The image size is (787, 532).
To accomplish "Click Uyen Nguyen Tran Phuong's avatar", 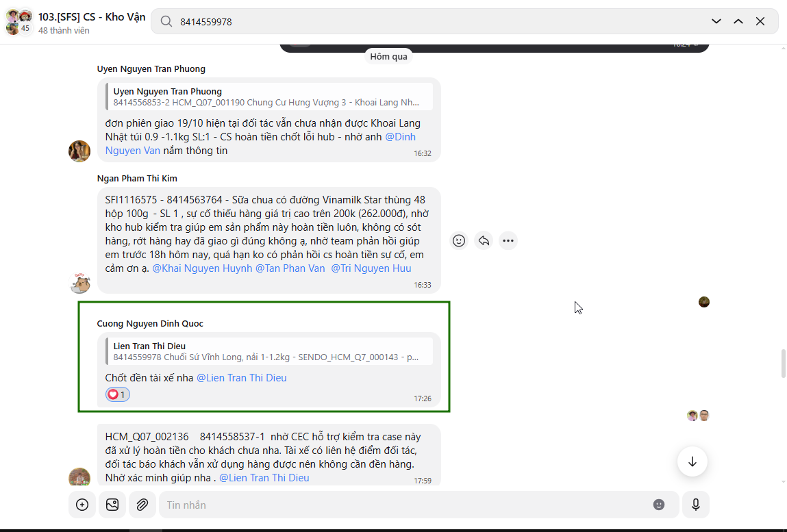I will pos(79,151).
